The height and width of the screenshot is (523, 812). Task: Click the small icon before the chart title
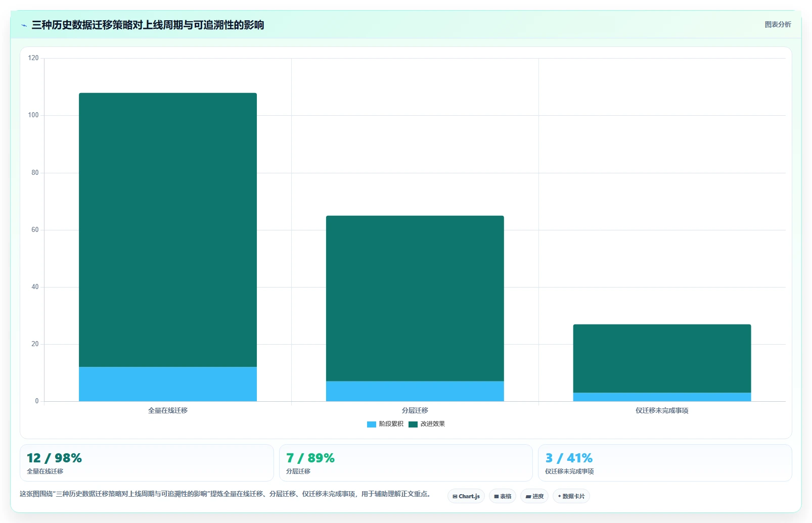24,25
